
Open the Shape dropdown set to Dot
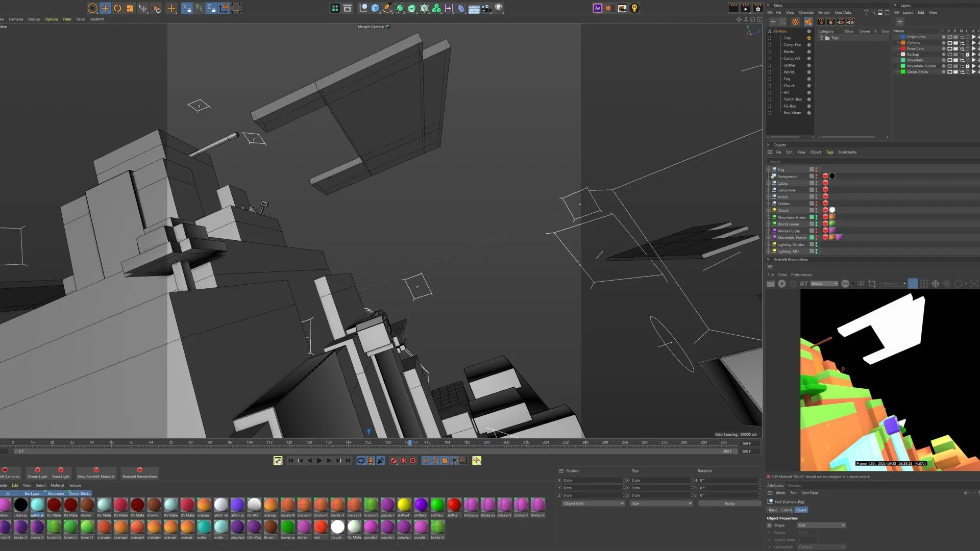(x=821, y=525)
